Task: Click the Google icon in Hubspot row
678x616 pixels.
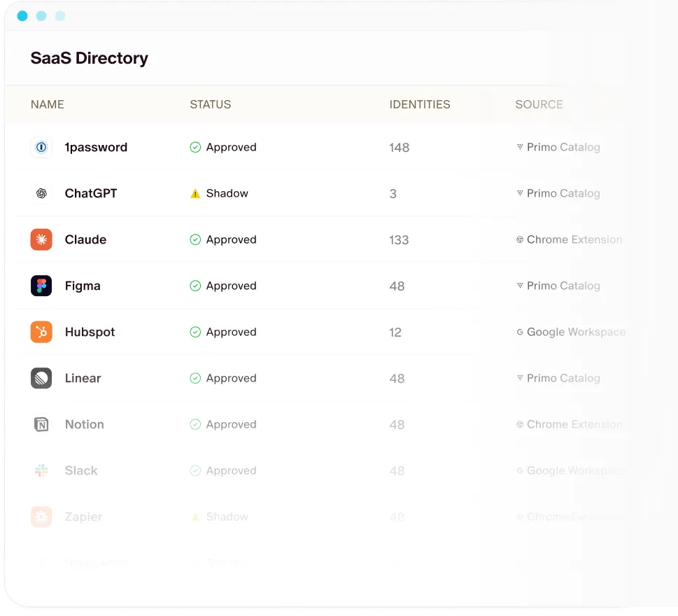Action: [520, 332]
